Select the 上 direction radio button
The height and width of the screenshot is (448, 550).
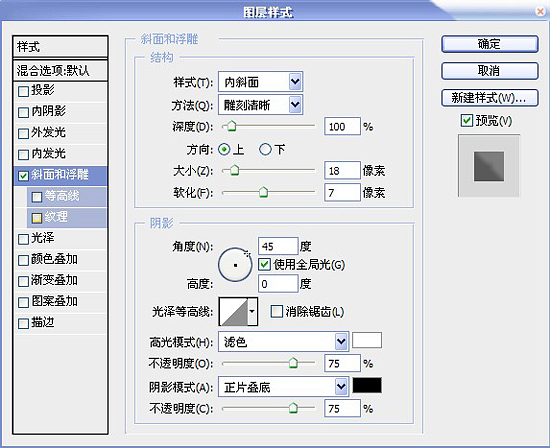click(x=224, y=150)
